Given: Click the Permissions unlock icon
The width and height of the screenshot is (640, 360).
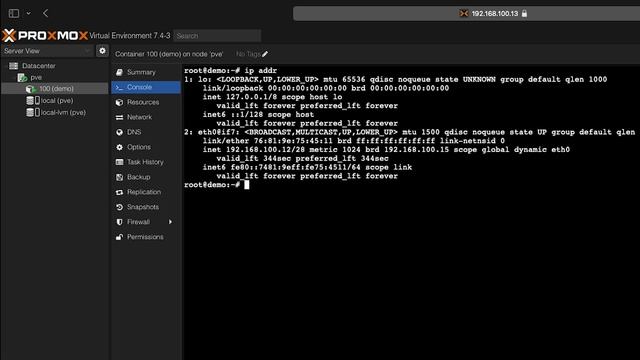Looking at the screenshot, I should click(119, 237).
